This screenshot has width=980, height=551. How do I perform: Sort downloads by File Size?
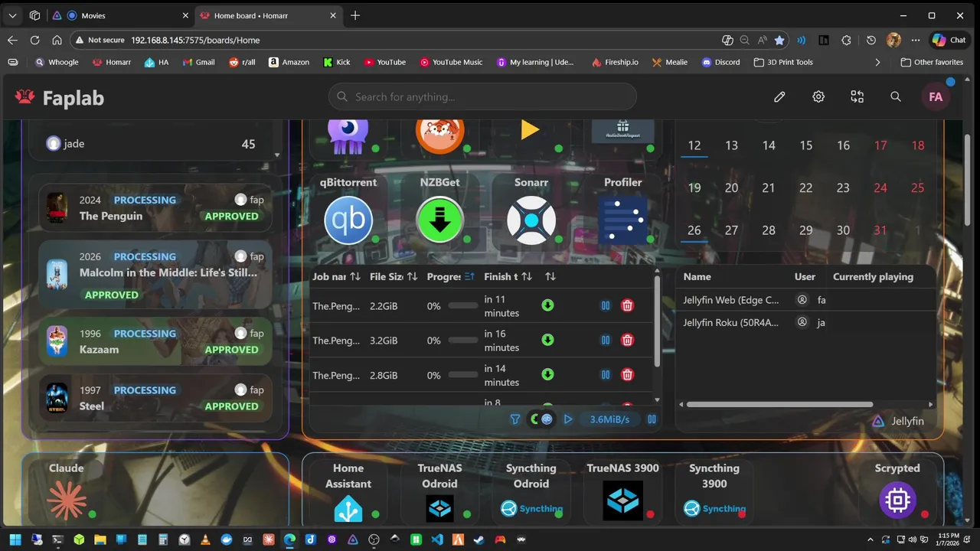pos(412,276)
